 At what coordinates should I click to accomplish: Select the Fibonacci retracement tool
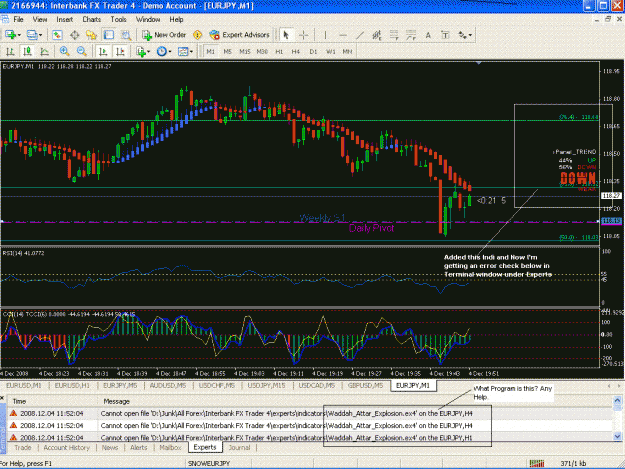tap(394, 35)
